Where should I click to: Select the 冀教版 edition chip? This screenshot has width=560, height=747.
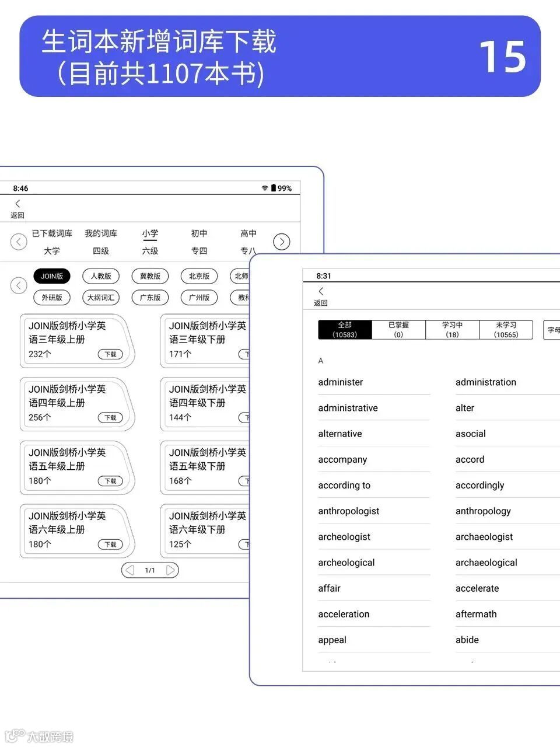pos(150,276)
